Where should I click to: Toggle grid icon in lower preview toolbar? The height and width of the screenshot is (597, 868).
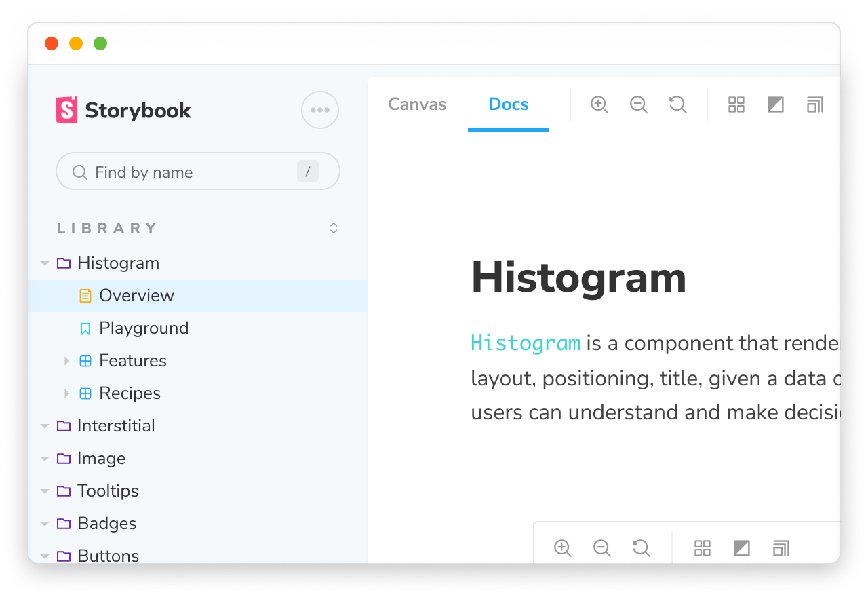coord(703,548)
